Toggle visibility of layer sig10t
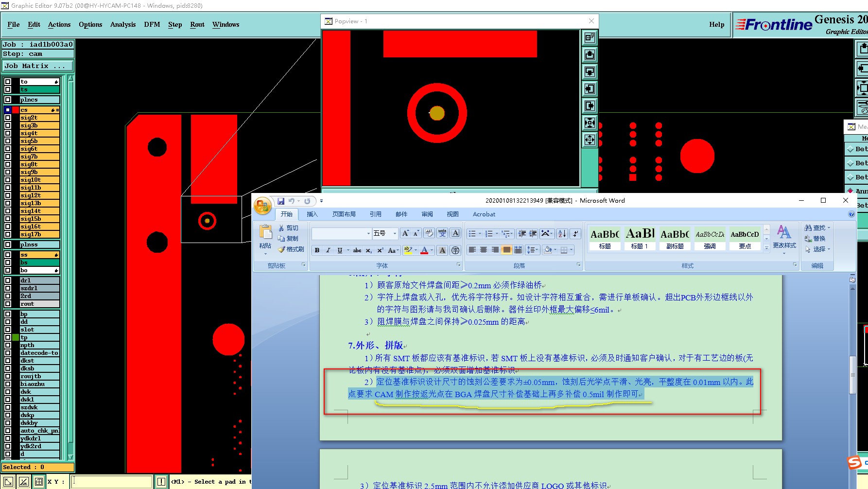 point(8,180)
